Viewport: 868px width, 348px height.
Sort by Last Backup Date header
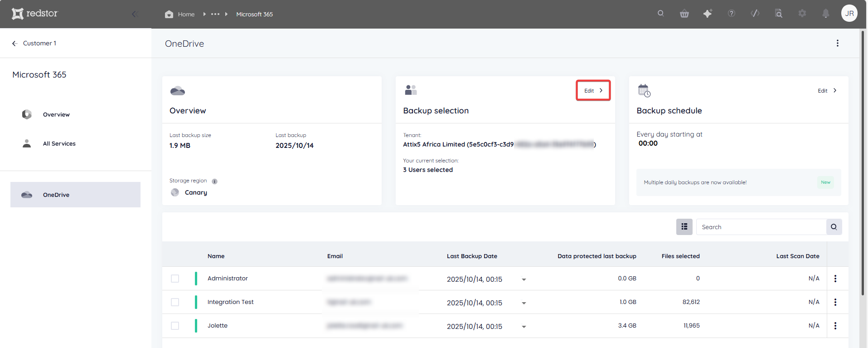pos(472,256)
